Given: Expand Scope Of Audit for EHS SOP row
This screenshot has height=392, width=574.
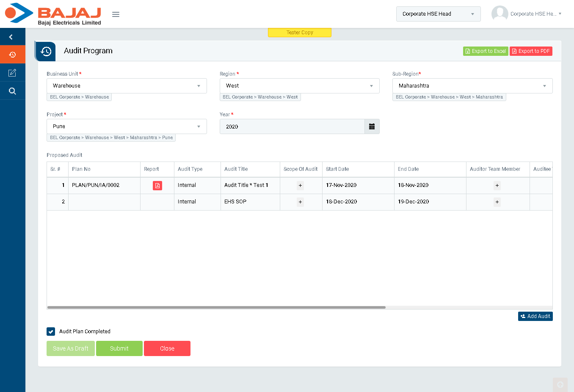Looking at the screenshot, I should pyautogui.click(x=300, y=202).
